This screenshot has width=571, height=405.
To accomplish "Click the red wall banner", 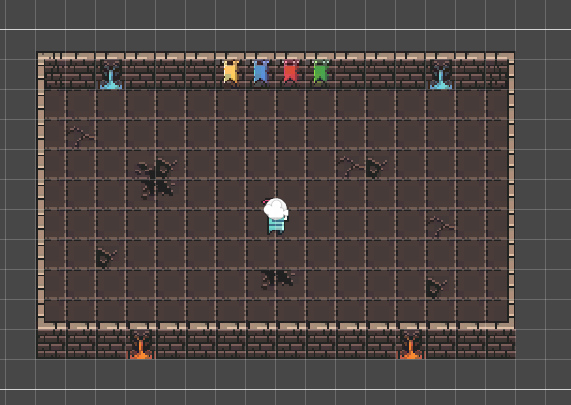I will pos(291,71).
